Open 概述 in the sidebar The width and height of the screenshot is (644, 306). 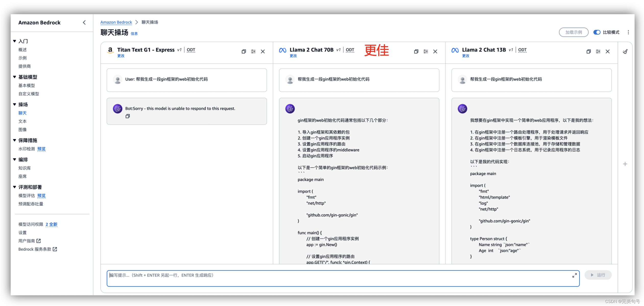pyautogui.click(x=22, y=50)
